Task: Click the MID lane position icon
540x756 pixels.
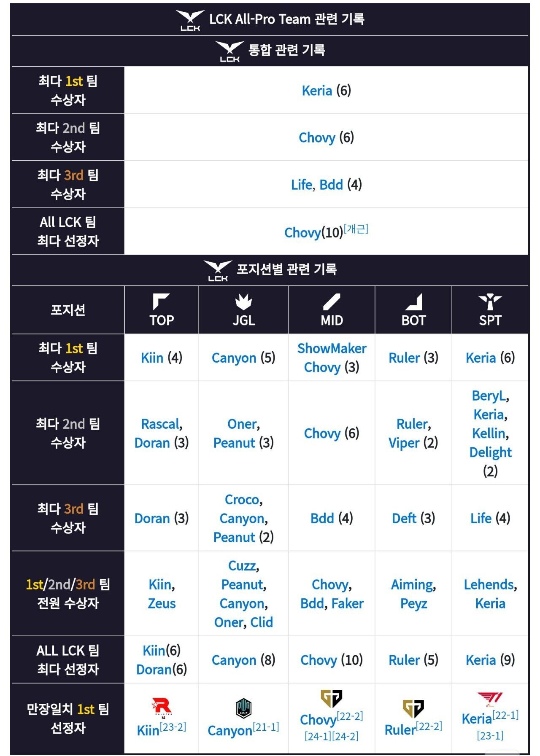Action: coord(332,302)
